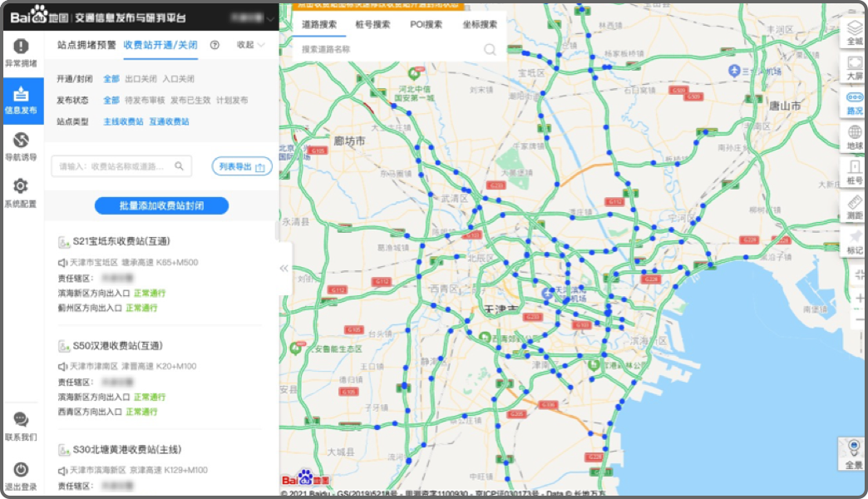Collapse the left panel with double-chevron handle

click(284, 269)
